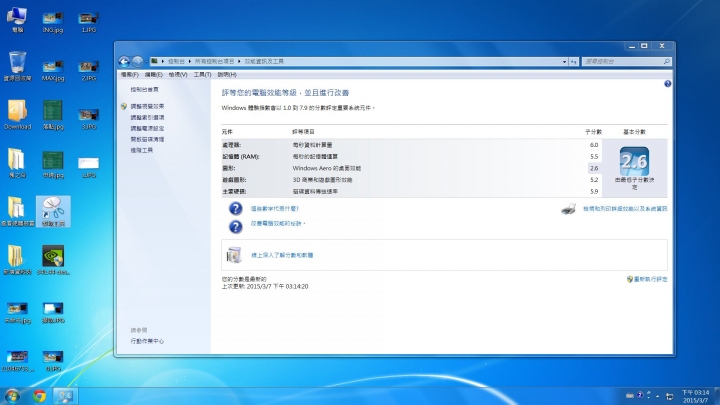Expand first breadcrumb arrow before 控制台
The image size is (720, 405).
point(163,61)
